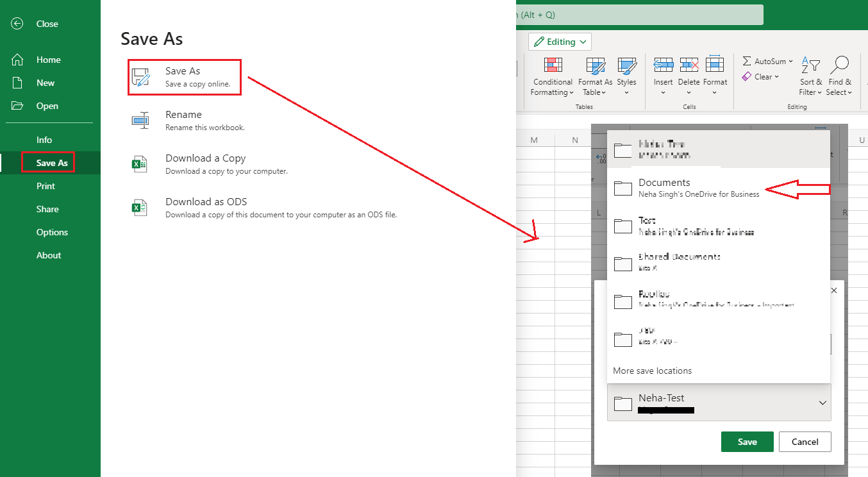Choose Open in the sidebar
Image resolution: width=868 pixels, height=477 pixels.
pos(47,106)
